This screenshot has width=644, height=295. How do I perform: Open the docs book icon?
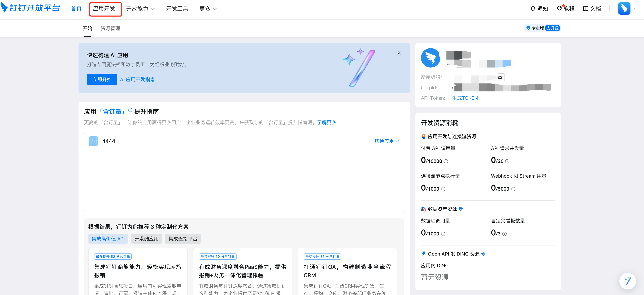pyautogui.click(x=585, y=9)
